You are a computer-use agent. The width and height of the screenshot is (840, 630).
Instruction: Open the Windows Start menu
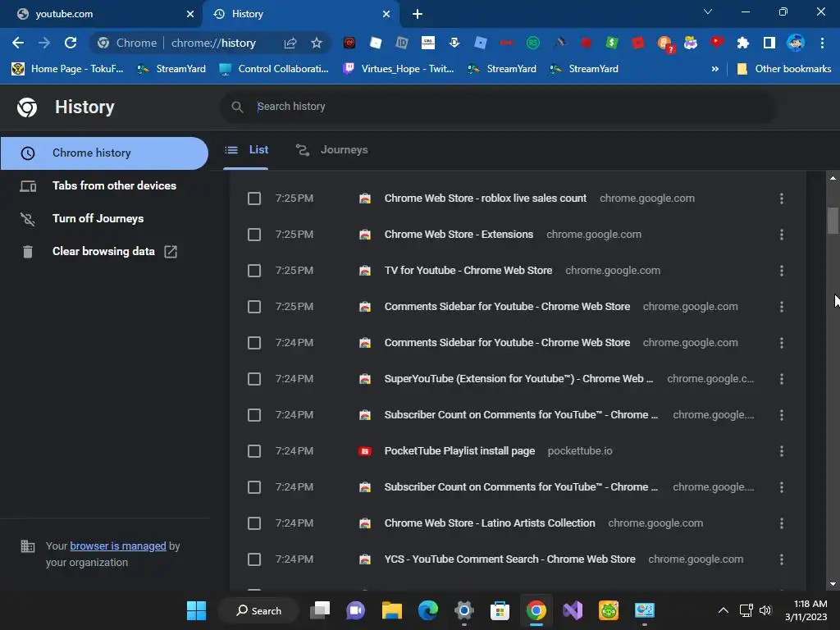point(196,610)
